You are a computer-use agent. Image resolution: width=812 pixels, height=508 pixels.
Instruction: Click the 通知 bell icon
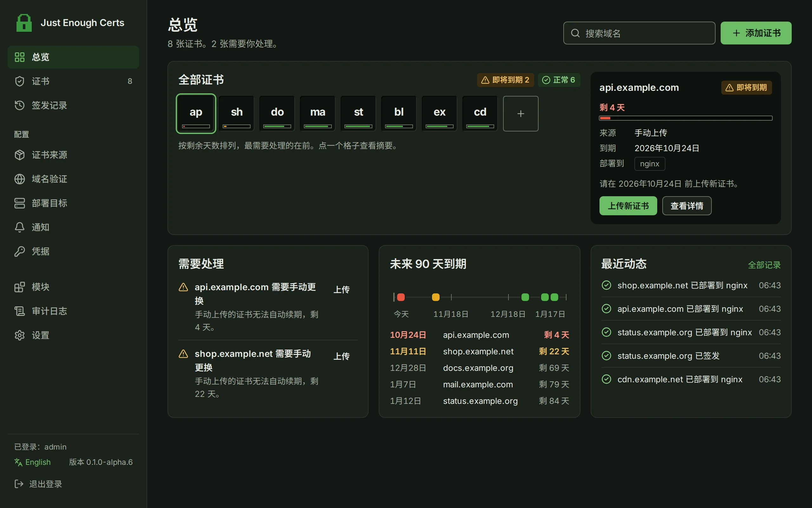[19, 227]
